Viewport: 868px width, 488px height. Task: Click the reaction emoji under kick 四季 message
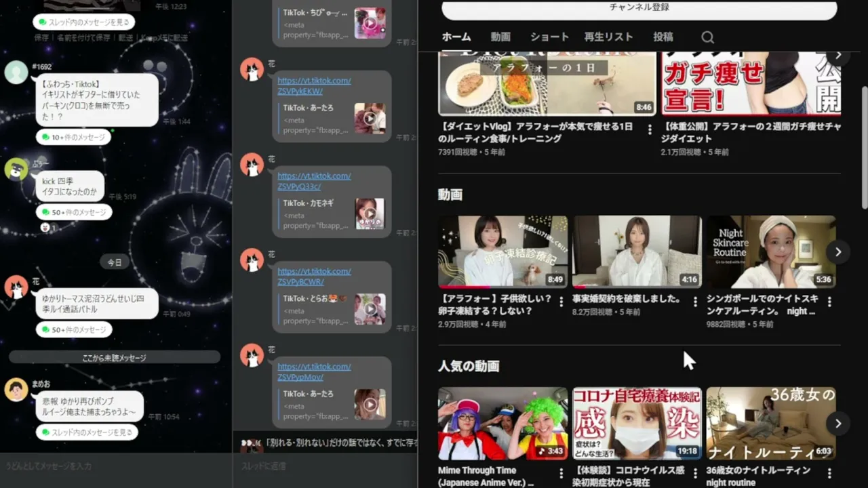(45, 228)
